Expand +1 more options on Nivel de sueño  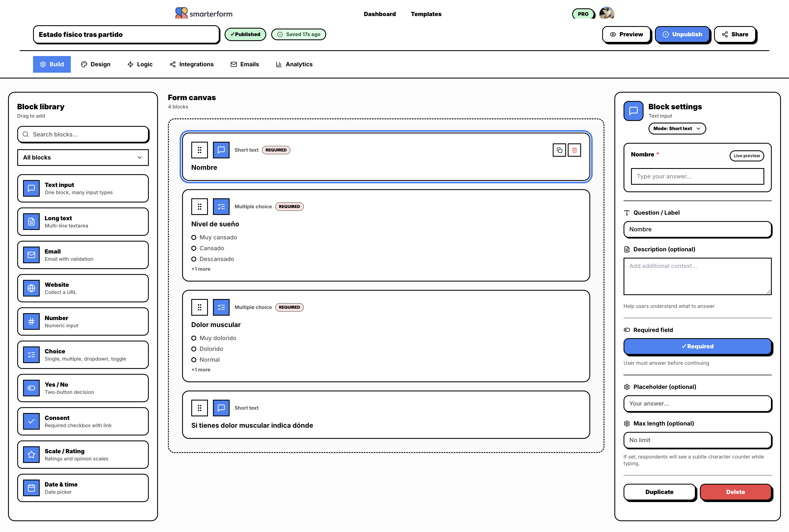pos(201,269)
